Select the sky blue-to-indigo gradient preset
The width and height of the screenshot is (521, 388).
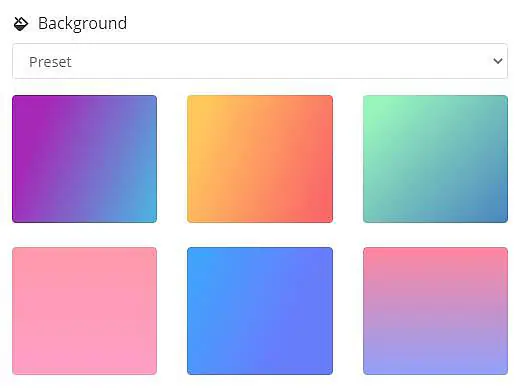(260, 311)
